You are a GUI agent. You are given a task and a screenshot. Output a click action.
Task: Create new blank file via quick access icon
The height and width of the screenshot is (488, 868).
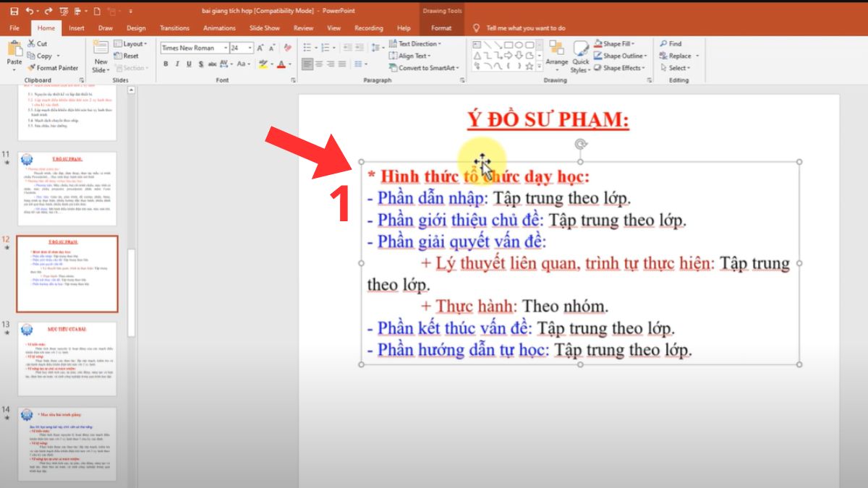98,11
